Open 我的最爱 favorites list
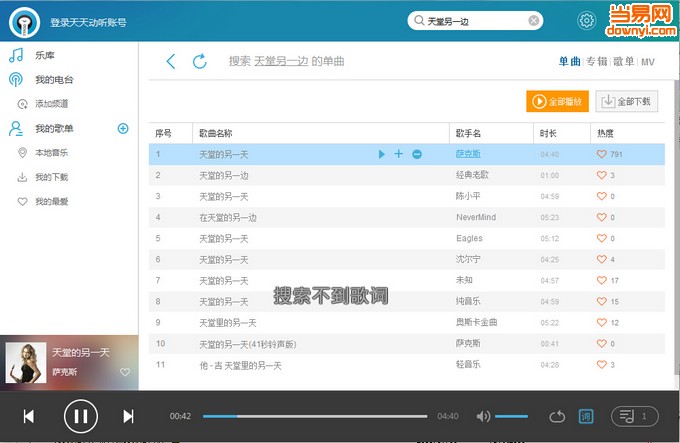This screenshot has height=443, width=680. [x=52, y=202]
